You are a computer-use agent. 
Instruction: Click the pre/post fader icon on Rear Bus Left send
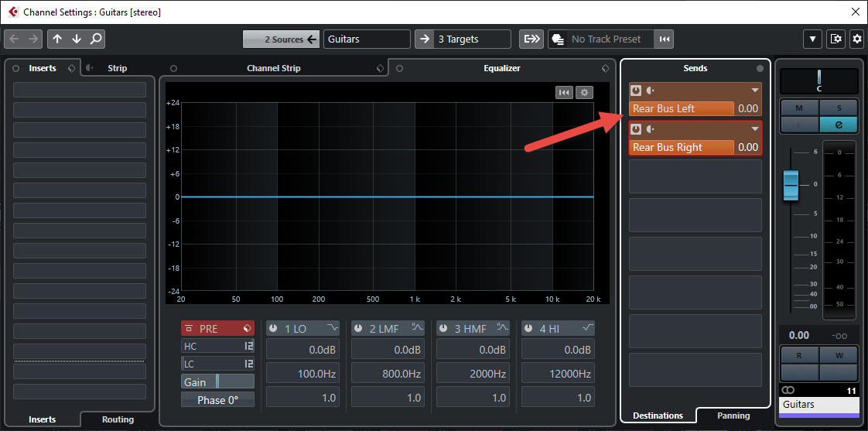tap(651, 91)
